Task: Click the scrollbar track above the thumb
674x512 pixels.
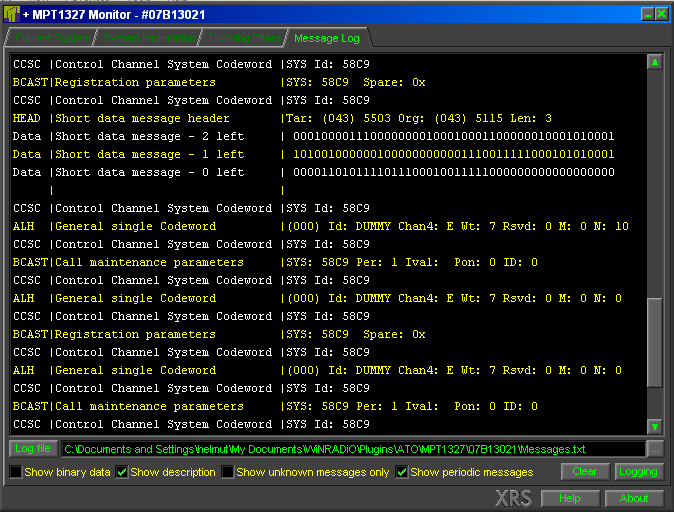Action: point(655,184)
